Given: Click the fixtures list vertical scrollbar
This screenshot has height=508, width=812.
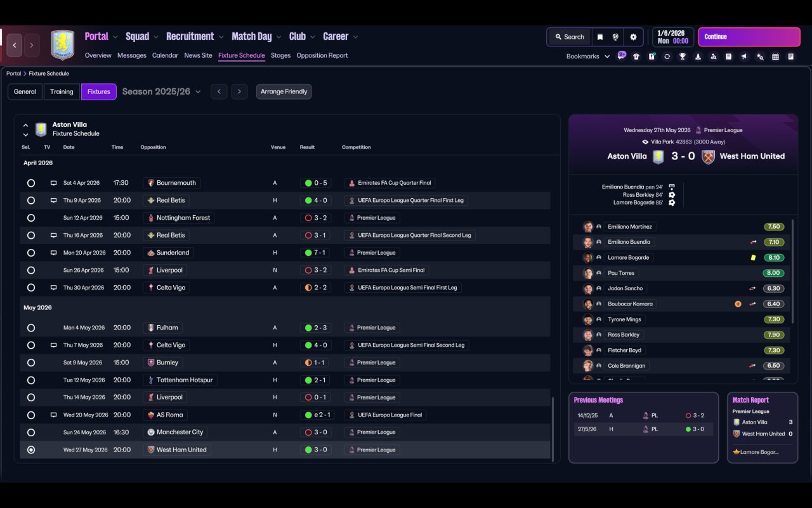Looking at the screenshot, I should coord(553,429).
